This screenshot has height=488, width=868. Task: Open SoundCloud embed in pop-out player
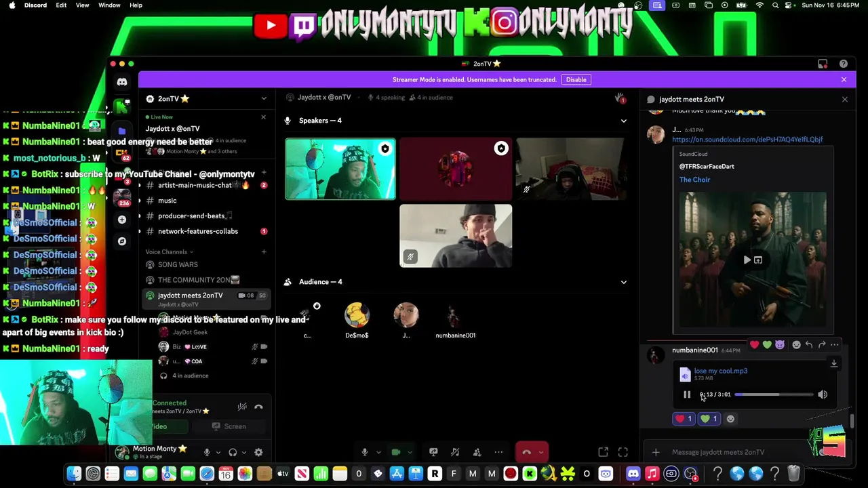click(x=758, y=260)
